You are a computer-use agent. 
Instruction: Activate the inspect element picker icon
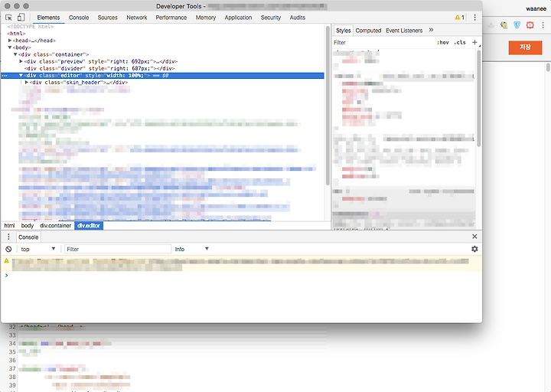(x=8, y=18)
